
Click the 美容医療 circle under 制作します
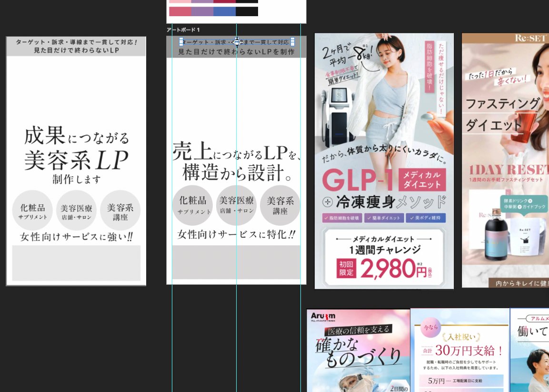76,210
